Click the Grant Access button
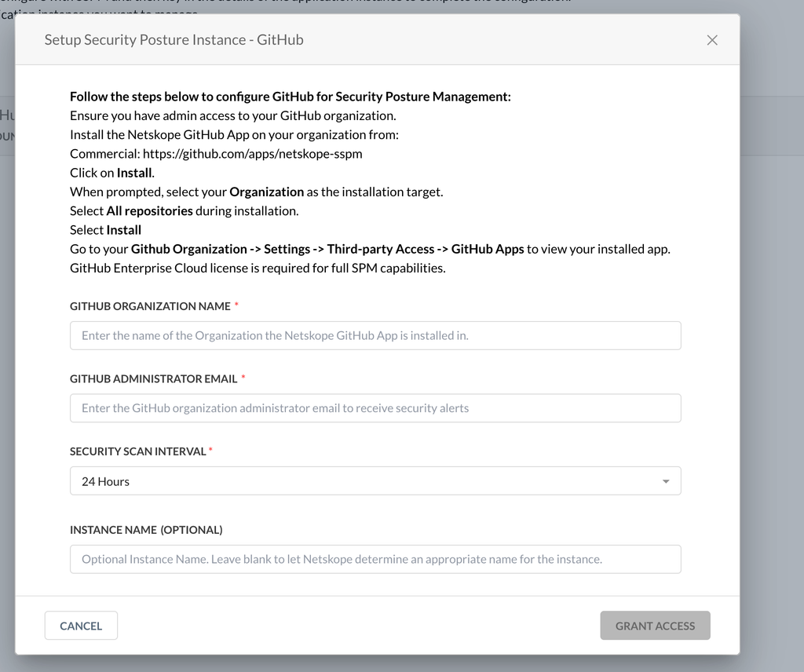This screenshot has height=672, width=804. point(655,626)
